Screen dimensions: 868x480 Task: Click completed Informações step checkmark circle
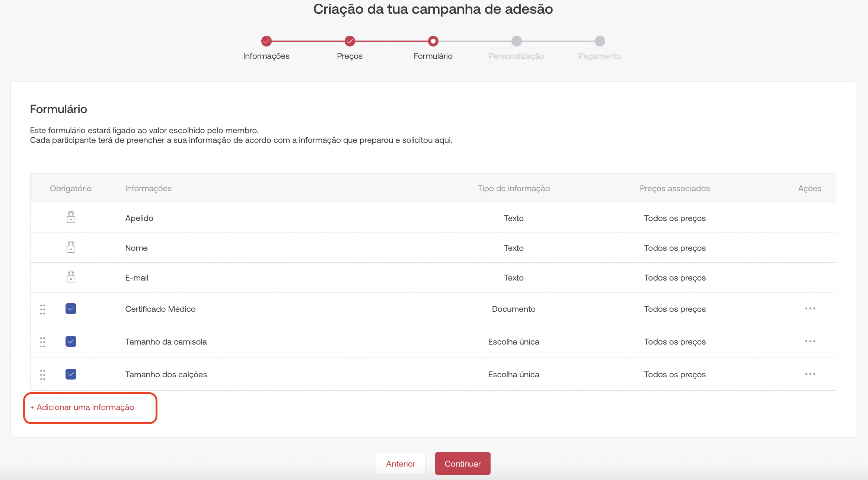(267, 41)
